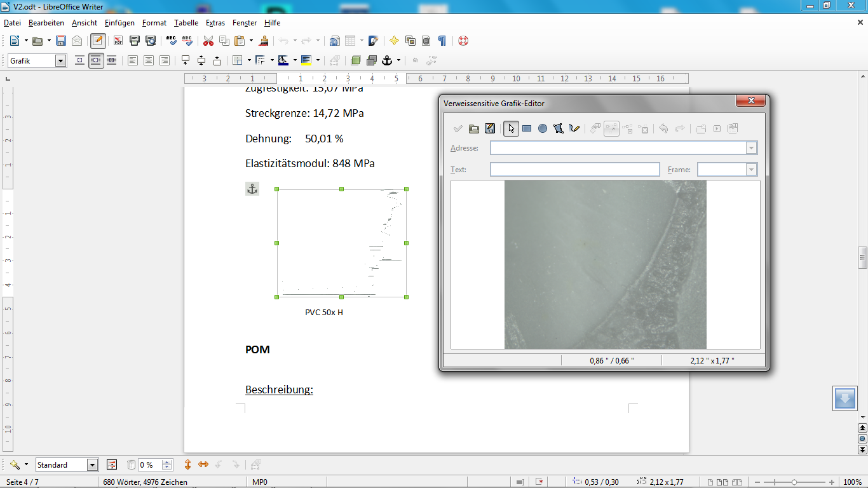Open the Einfügen menu
This screenshot has width=868, height=488.
pos(119,22)
